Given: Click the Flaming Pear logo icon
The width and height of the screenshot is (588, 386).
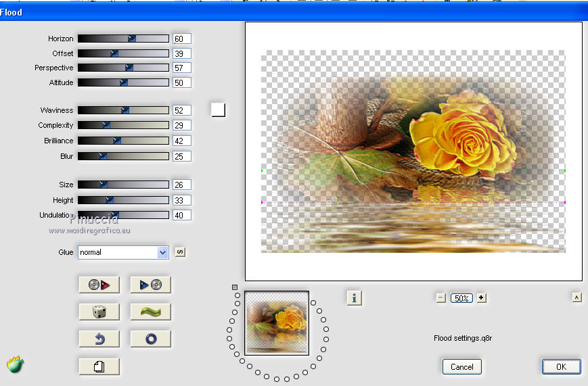Looking at the screenshot, I should click(x=16, y=364).
